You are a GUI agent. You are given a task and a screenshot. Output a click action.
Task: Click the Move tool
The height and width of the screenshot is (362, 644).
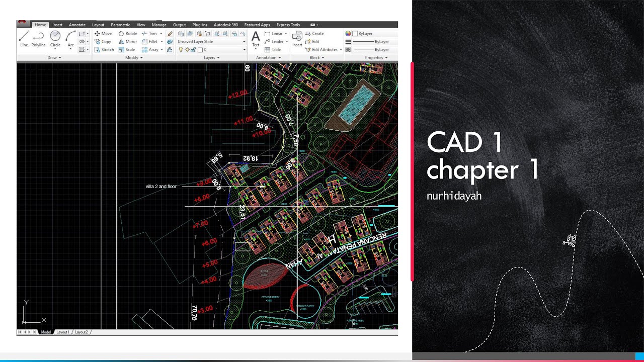pyautogui.click(x=103, y=34)
